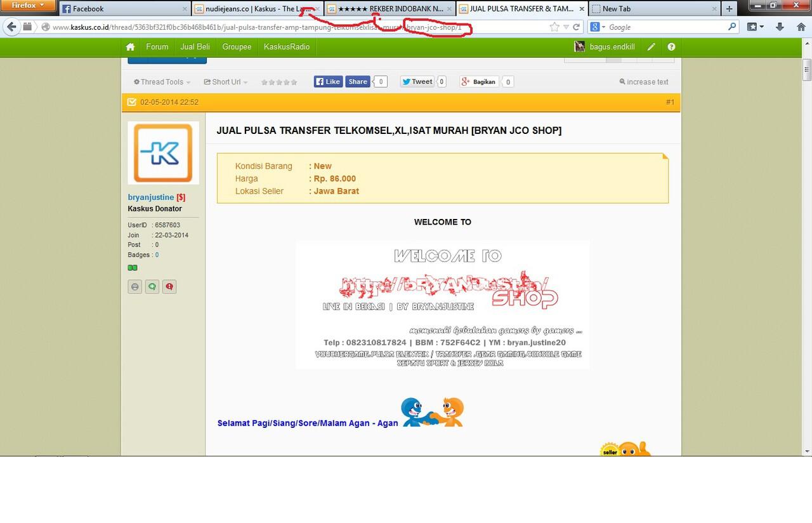The width and height of the screenshot is (812, 523).
Task: Click the user offline status icon
Action: point(134,287)
